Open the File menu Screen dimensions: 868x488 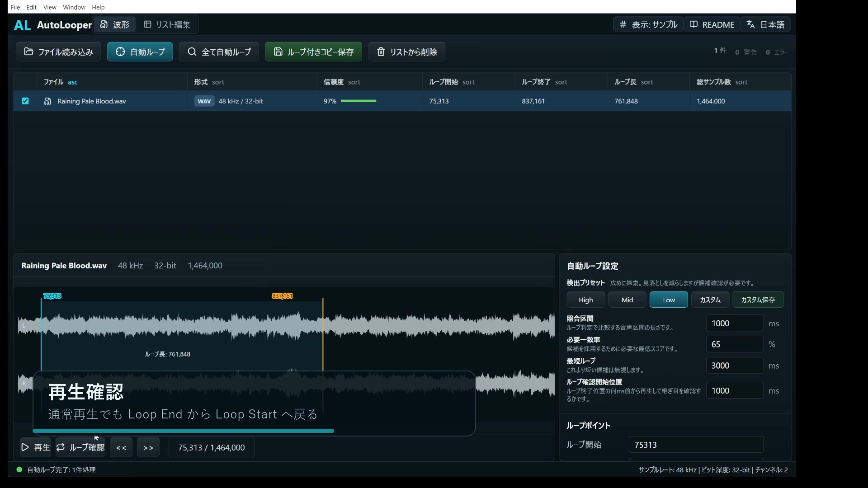tap(15, 7)
